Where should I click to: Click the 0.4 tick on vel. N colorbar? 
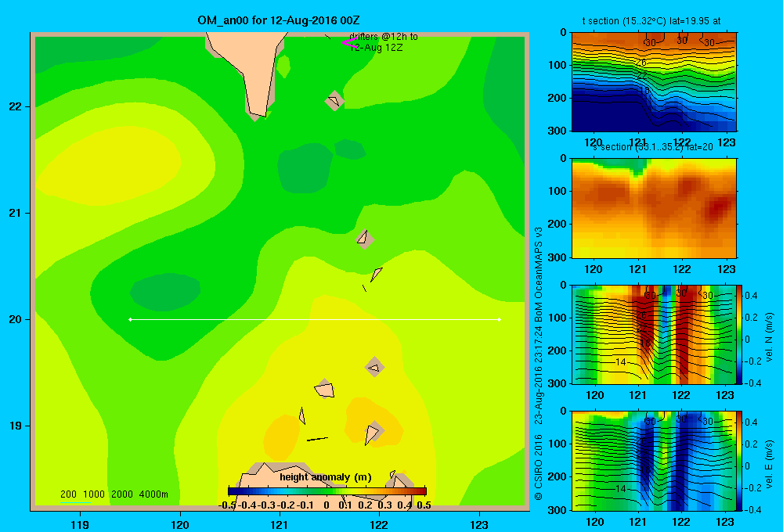751,296
